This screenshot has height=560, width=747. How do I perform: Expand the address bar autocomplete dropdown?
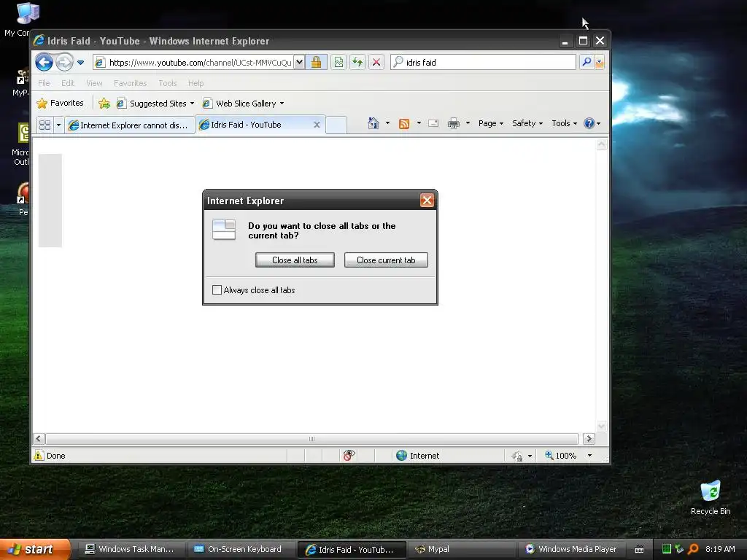tap(299, 63)
